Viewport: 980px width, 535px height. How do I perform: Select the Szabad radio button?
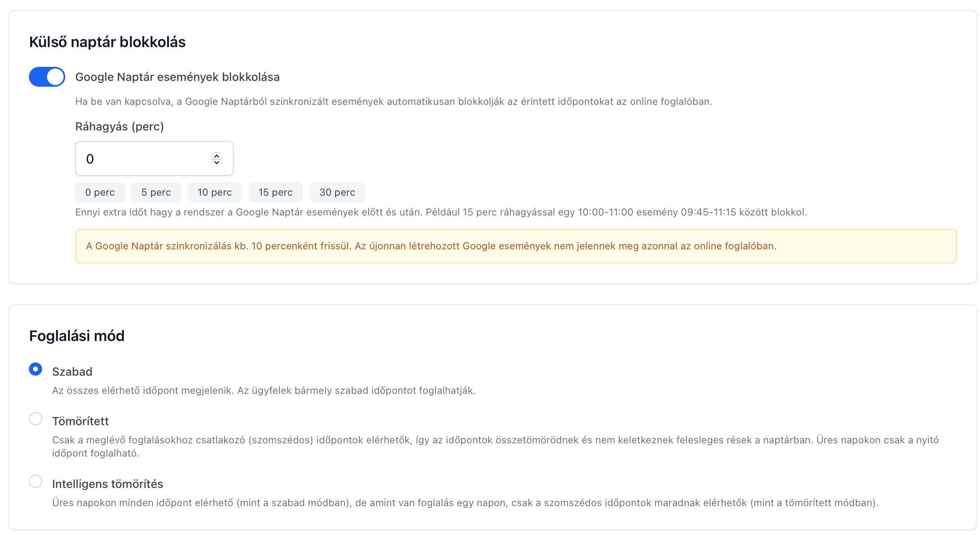36,369
